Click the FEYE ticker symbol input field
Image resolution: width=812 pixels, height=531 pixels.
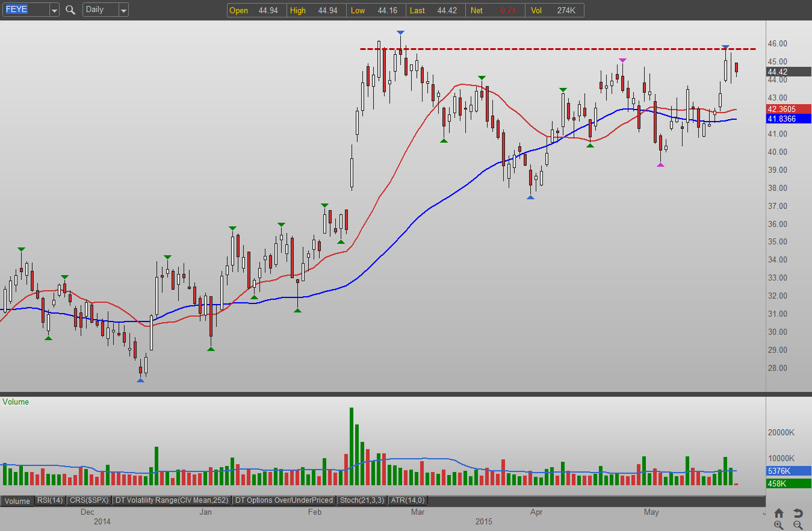(x=24, y=10)
